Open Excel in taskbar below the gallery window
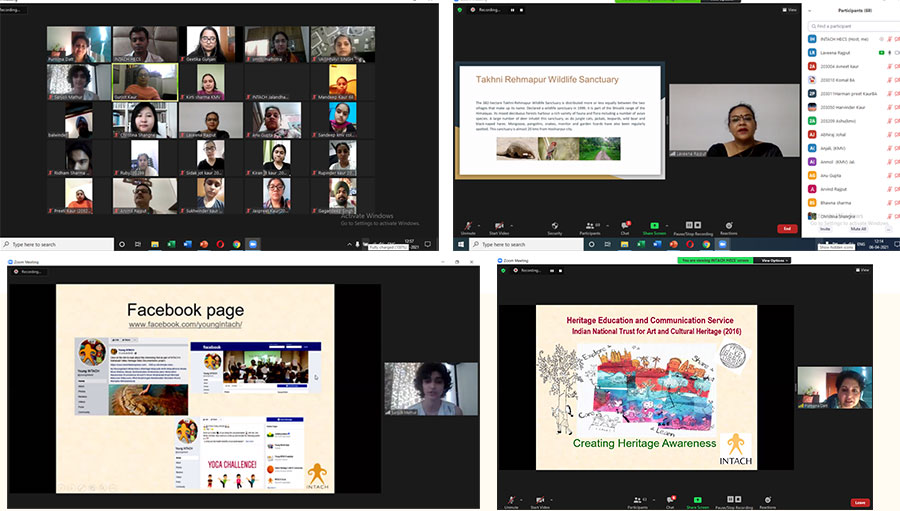The width and height of the screenshot is (900, 511). [x=171, y=244]
